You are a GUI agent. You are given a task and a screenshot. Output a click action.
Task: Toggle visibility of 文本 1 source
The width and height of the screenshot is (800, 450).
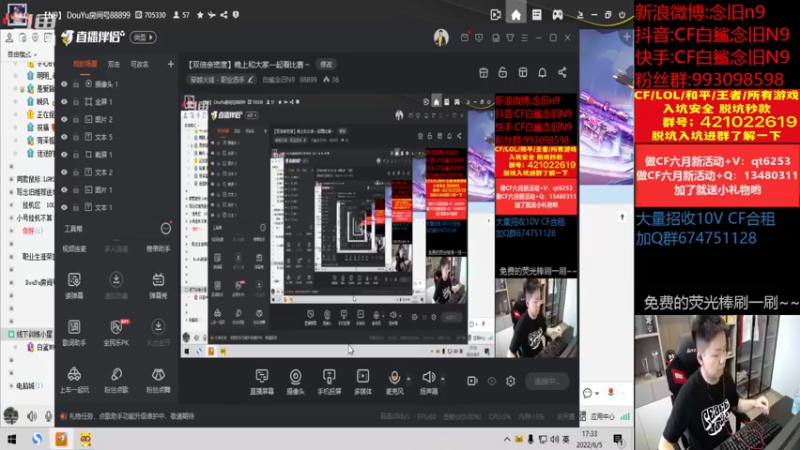[64, 207]
